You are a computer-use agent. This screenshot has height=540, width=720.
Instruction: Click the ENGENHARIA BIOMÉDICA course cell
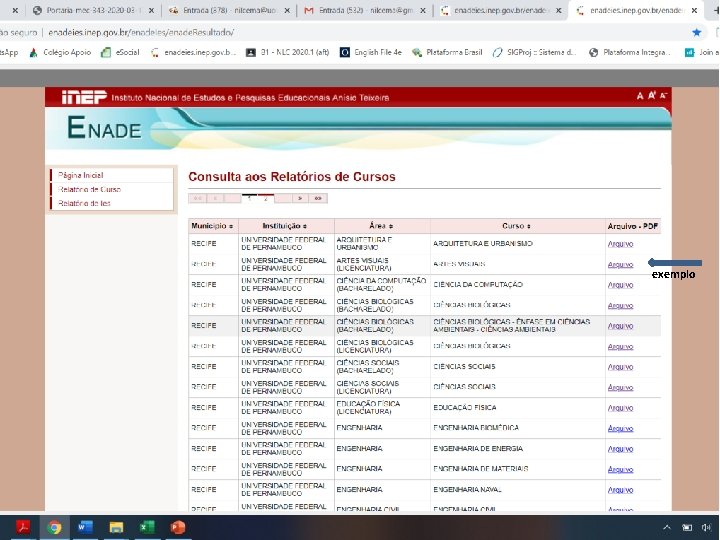[x=518, y=428]
